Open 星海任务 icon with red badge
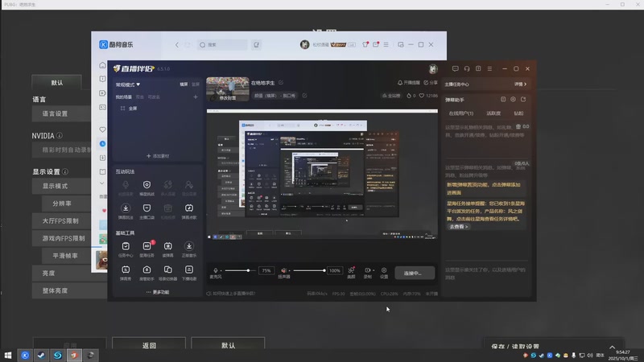This screenshot has width=644, height=362. [x=147, y=246]
